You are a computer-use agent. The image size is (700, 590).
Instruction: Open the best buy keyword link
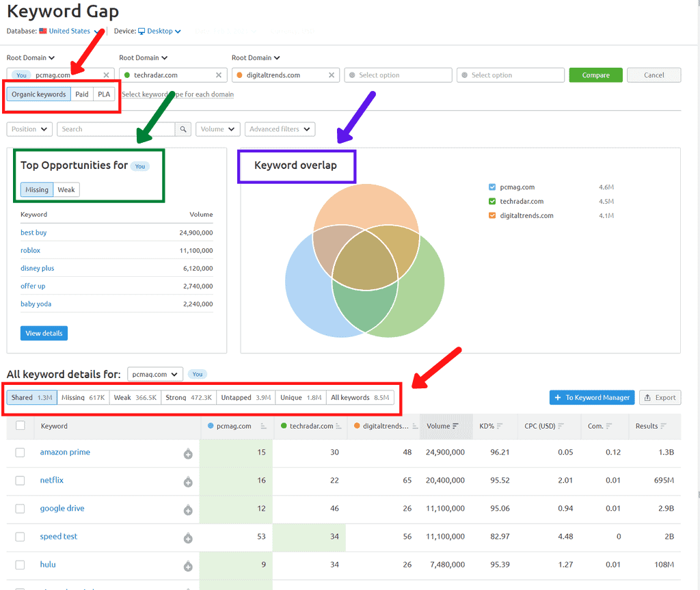tap(33, 232)
